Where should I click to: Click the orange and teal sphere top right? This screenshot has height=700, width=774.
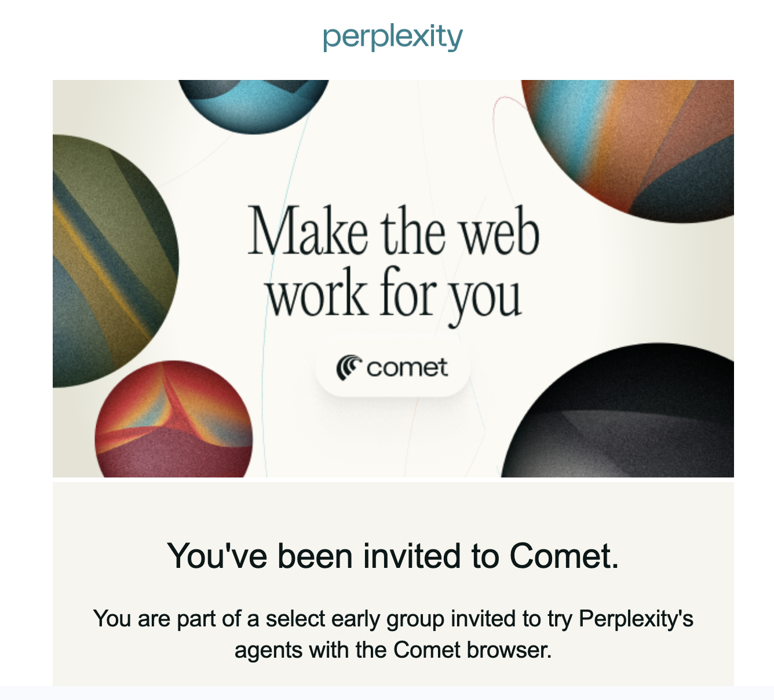coord(631,145)
